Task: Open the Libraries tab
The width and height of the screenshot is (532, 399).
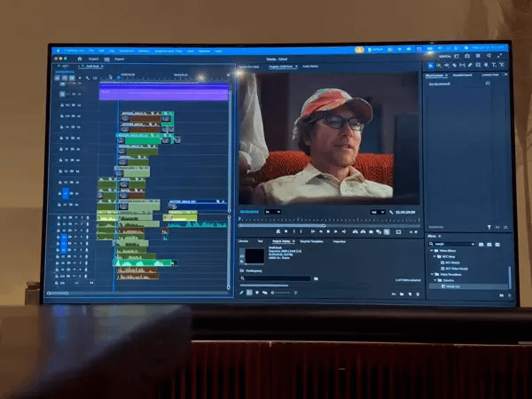Action: pyautogui.click(x=243, y=241)
